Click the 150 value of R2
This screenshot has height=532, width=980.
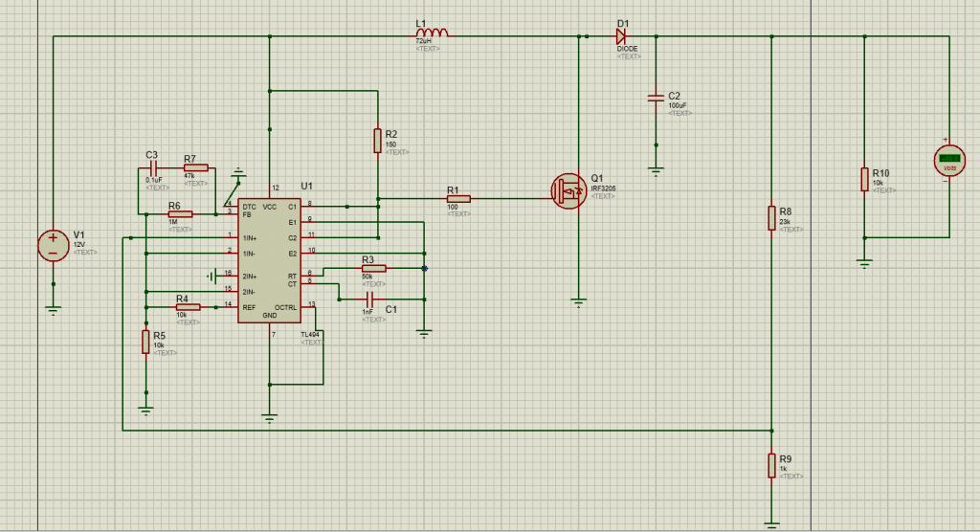coord(390,144)
